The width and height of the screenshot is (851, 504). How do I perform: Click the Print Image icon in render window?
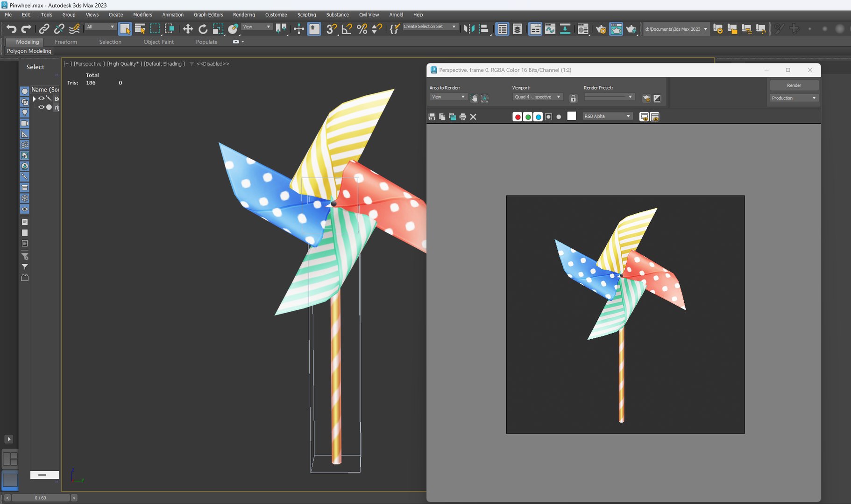pos(463,117)
